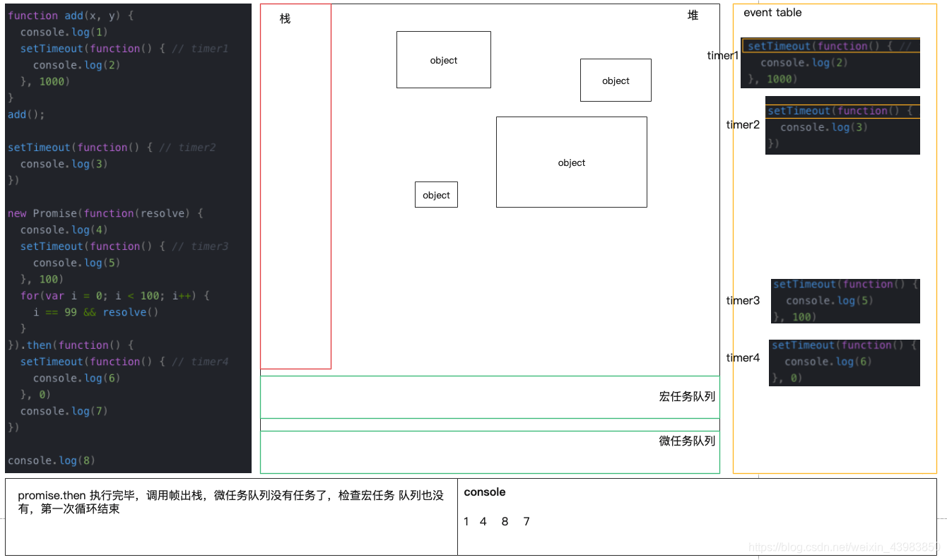The image size is (947, 560).
Task: Select 'console.log(5)' in the timer3 snippet
Action: (x=830, y=301)
